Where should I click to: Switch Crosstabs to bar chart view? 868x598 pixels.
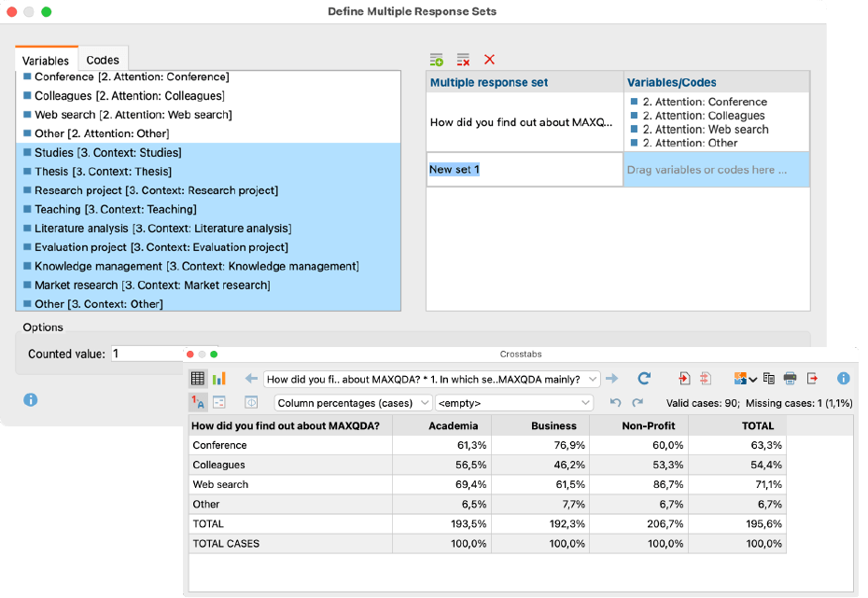click(x=219, y=379)
